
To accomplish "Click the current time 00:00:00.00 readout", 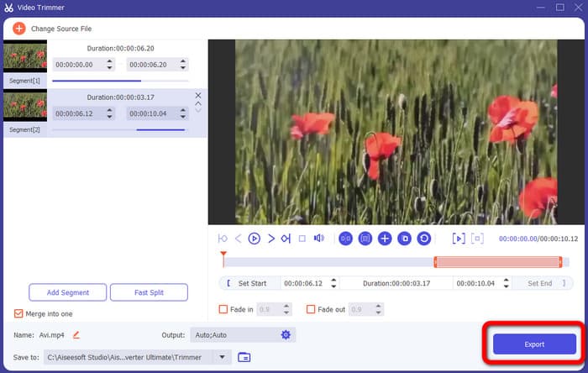I will coord(518,239).
